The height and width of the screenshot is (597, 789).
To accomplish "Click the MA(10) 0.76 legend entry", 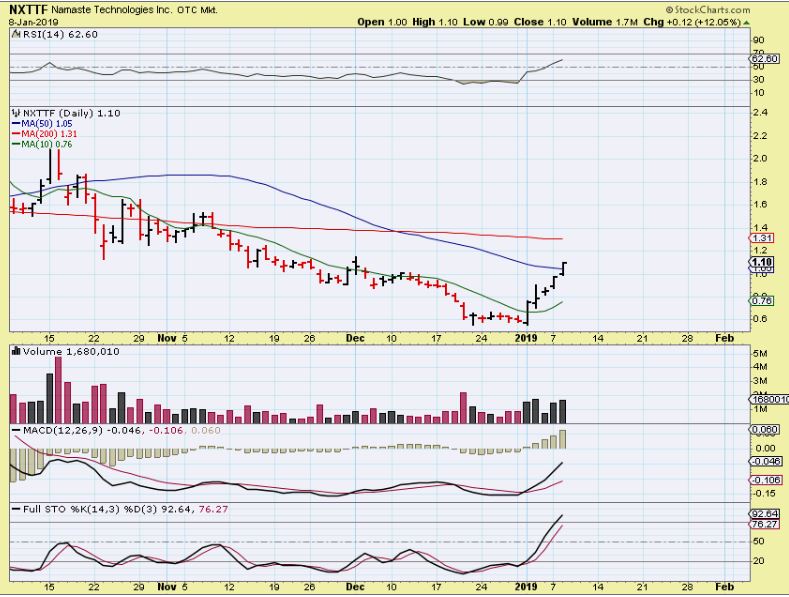I will tap(47, 144).
